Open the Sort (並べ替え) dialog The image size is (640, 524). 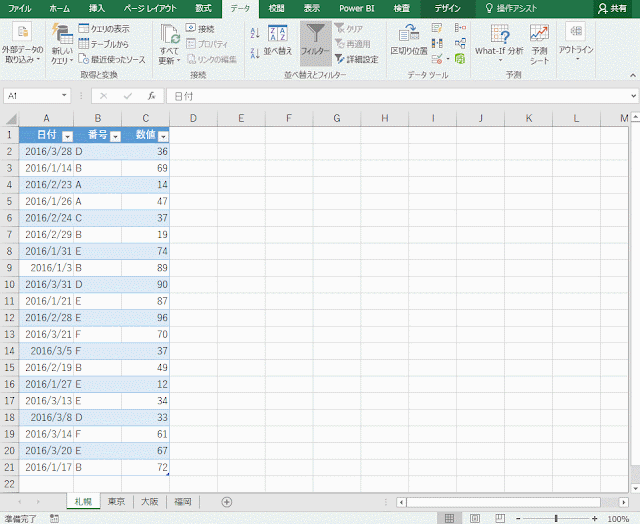[278, 40]
